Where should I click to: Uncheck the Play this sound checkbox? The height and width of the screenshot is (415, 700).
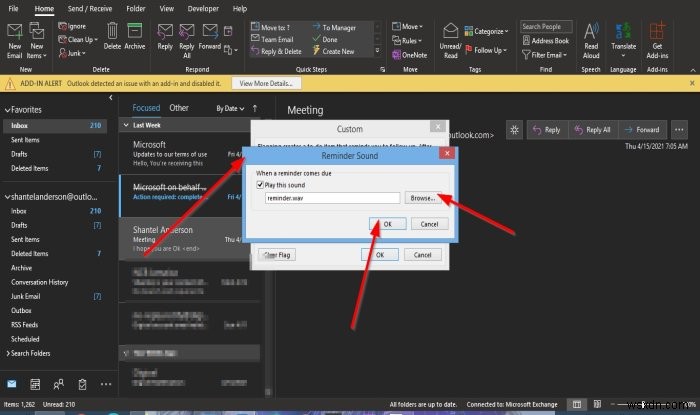point(260,185)
